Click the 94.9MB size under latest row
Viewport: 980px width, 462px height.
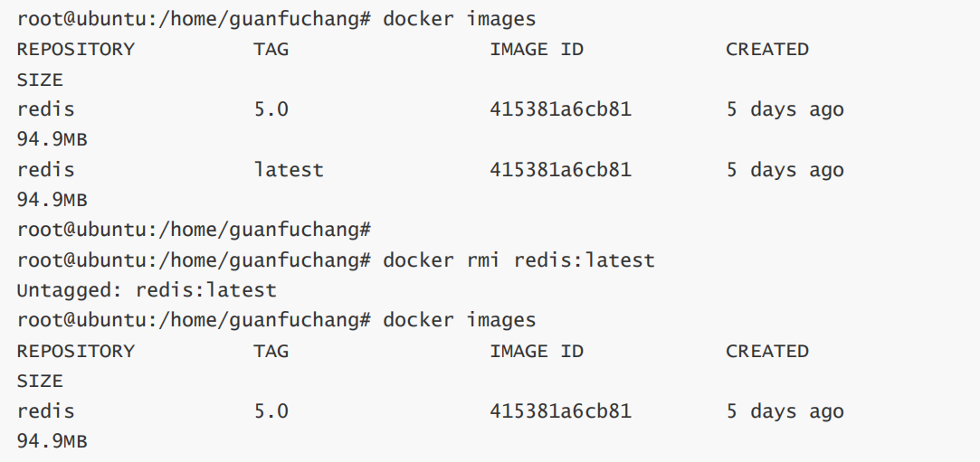point(52,200)
